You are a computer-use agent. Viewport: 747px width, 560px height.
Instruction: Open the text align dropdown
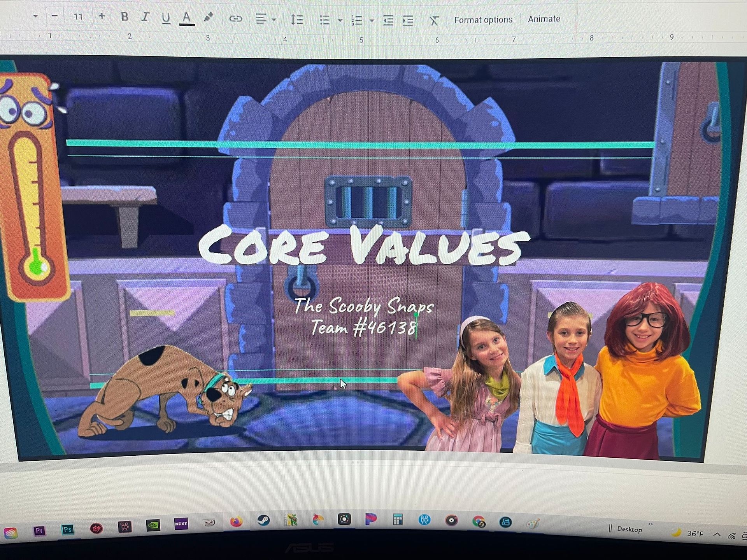tap(265, 19)
